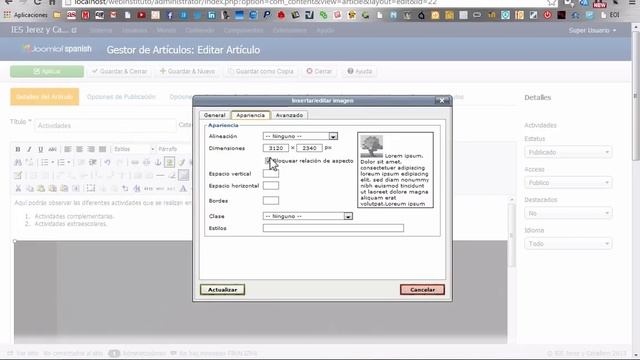Align text left in the editor

coord(68,149)
